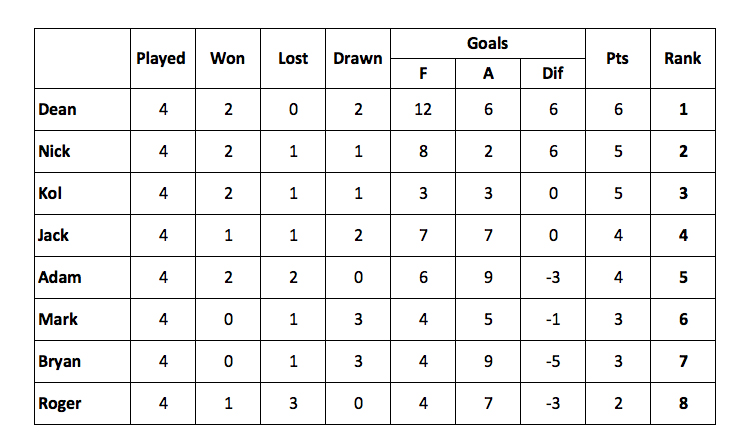This screenshot has height=448, width=750.
Task: Select Roger's rank value 8
Action: [683, 404]
